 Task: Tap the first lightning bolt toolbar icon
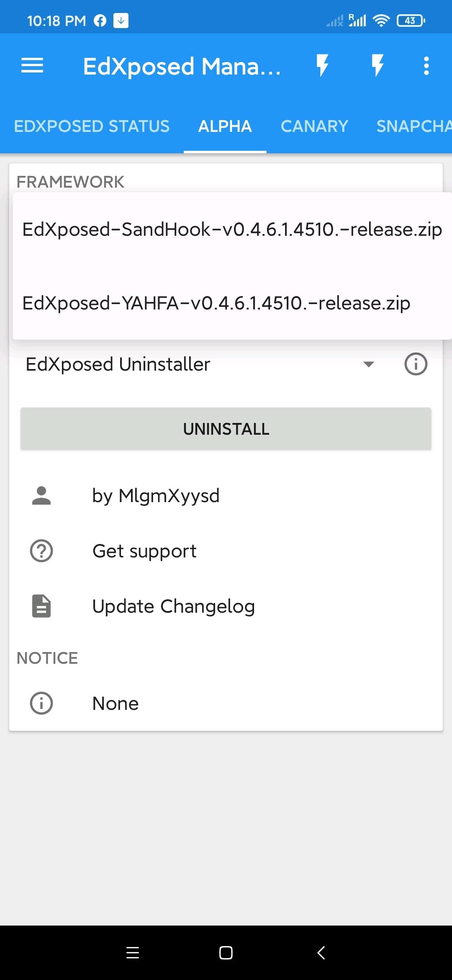pyautogui.click(x=322, y=66)
